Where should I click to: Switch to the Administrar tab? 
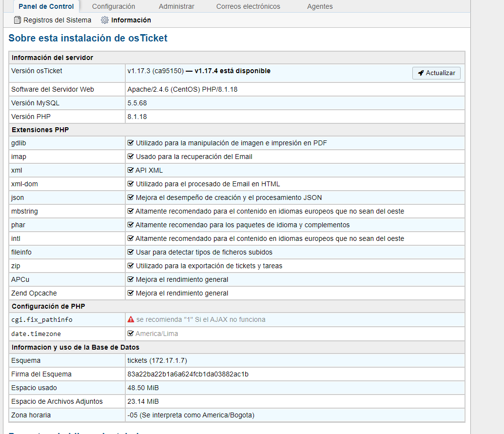click(176, 6)
